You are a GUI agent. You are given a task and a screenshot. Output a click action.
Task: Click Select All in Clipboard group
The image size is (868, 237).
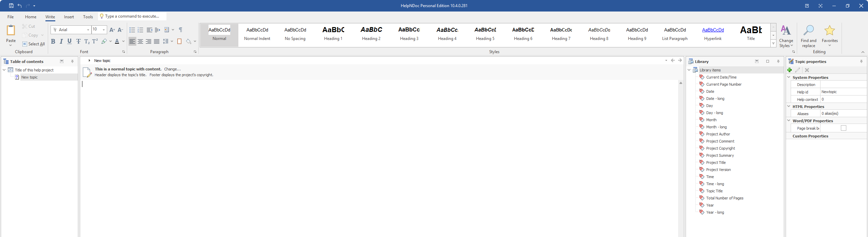click(x=34, y=44)
